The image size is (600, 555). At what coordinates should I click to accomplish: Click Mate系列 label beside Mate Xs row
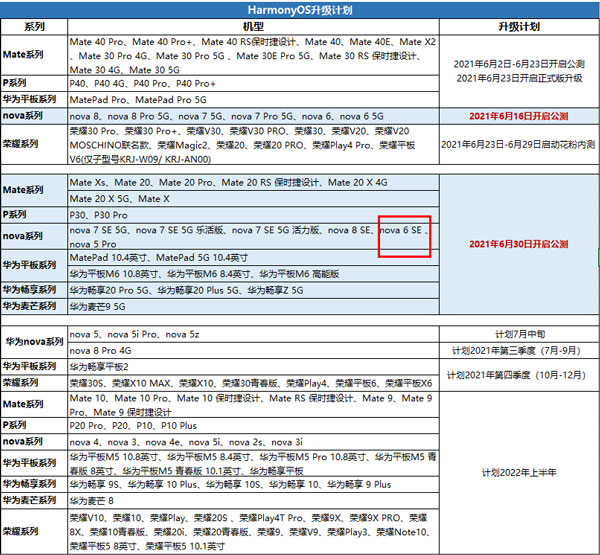click(34, 190)
